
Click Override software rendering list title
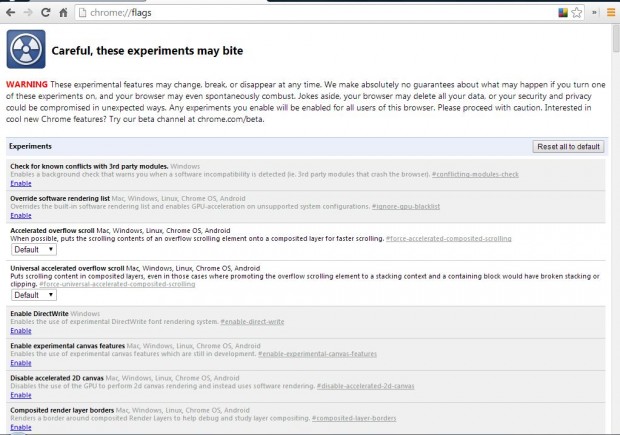tap(60, 199)
